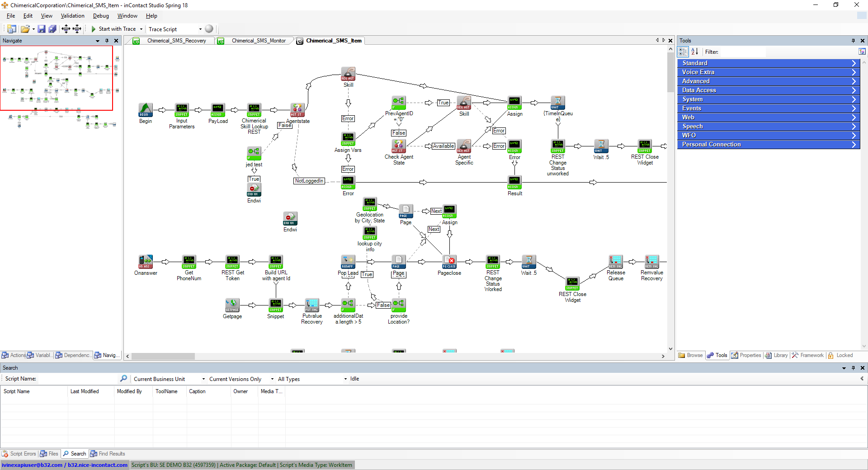Click the expand-arrows layout toolbar icon
868x470 pixels.
[66, 29]
